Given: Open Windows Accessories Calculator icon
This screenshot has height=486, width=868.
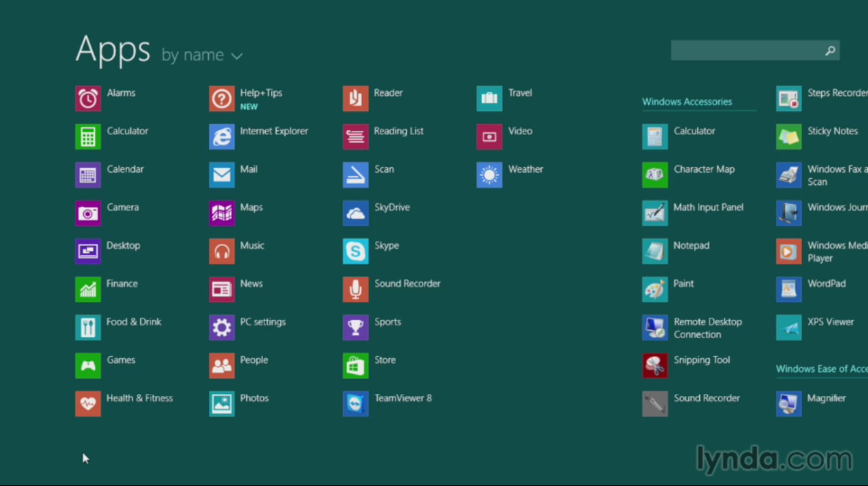Looking at the screenshot, I should click(655, 137).
